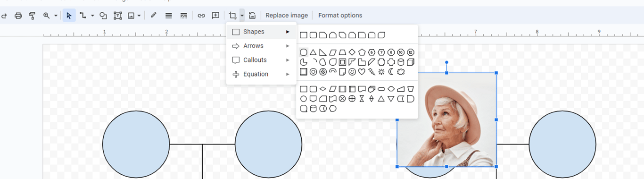
Task: Click the Shape tool icon
Action: [103, 16]
